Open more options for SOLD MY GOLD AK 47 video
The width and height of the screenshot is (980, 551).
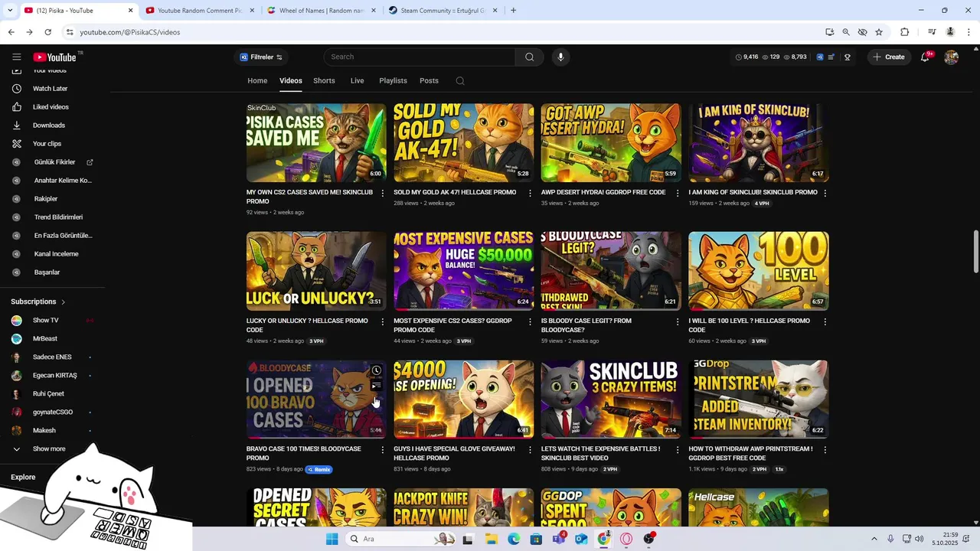point(530,193)
